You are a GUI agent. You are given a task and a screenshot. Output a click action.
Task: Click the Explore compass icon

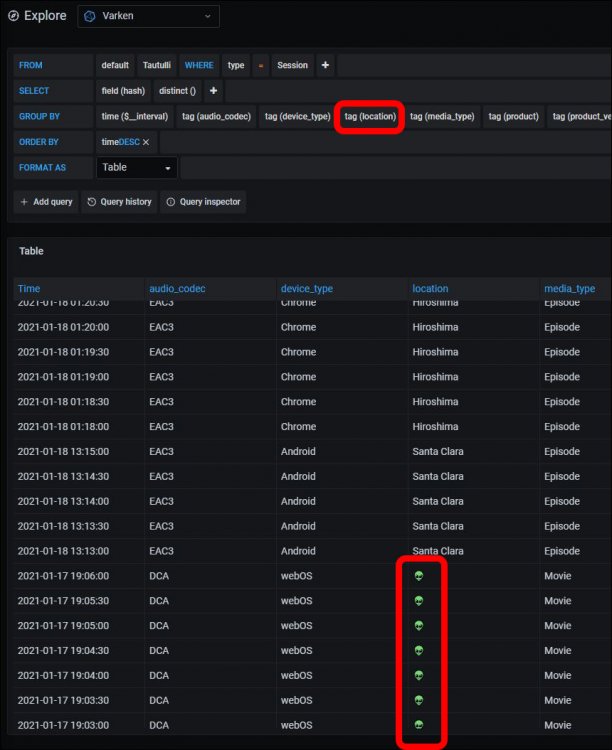(x=13, y=16)
